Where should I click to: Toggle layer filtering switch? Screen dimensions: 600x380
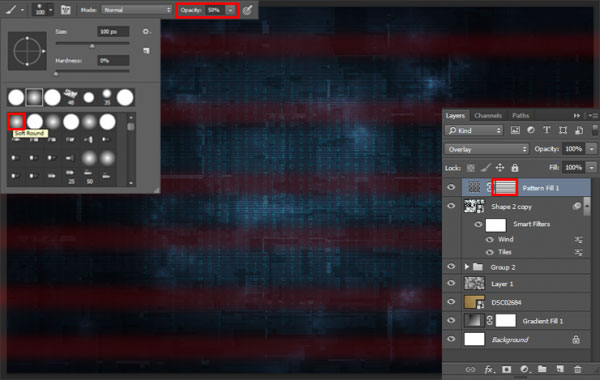[595, 130]
